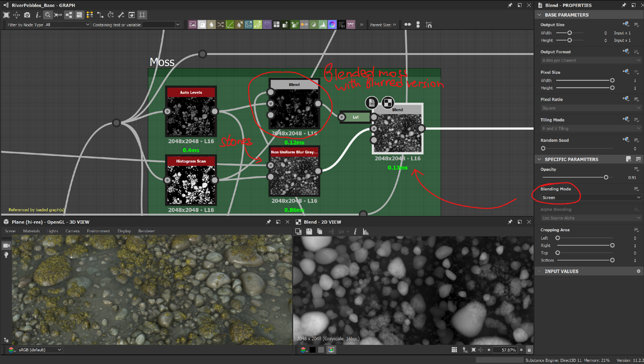Click the Parent Size label in toolbar
Viewport: 644px width, 364px height.
(381, 25)
